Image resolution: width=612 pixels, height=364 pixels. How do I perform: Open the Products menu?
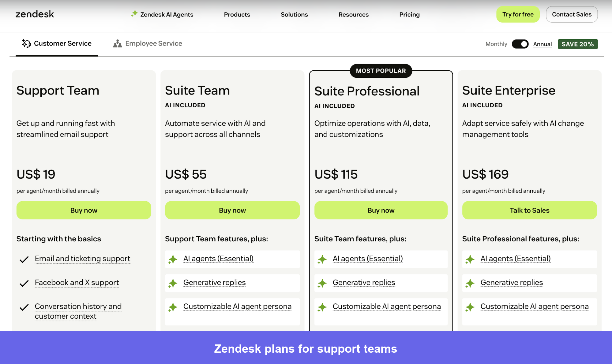[x=237, y=14]
